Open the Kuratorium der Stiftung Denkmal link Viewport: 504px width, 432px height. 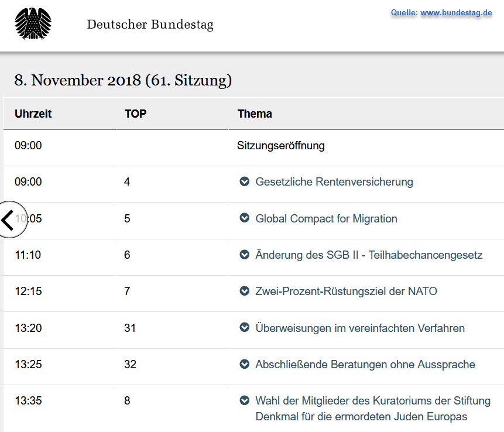373,409
